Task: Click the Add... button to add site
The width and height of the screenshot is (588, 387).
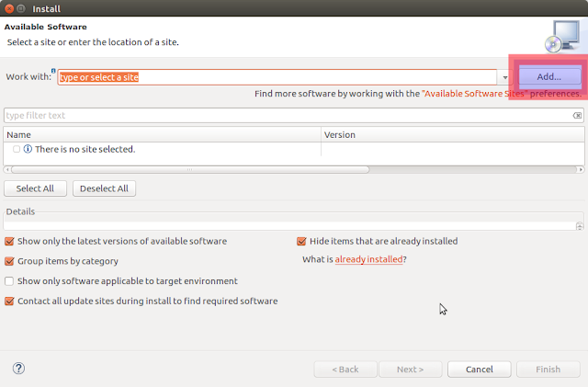Action: point(549,76)
